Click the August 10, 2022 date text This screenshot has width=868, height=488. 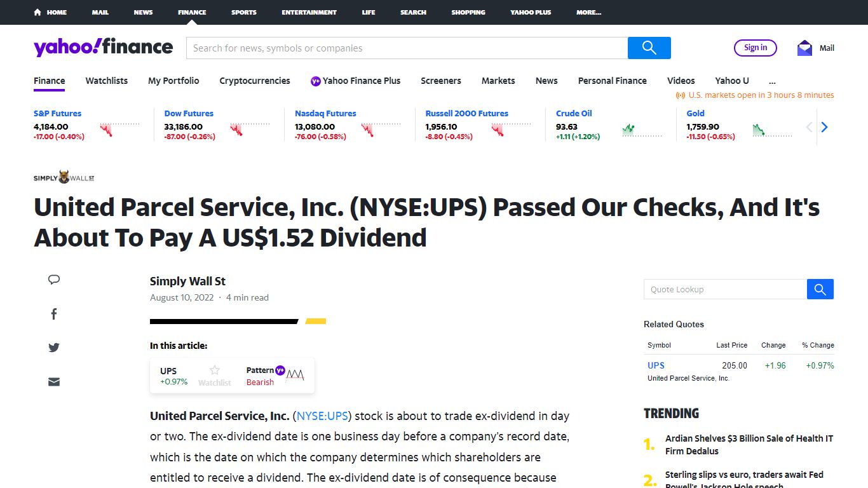tap(181, 297)
